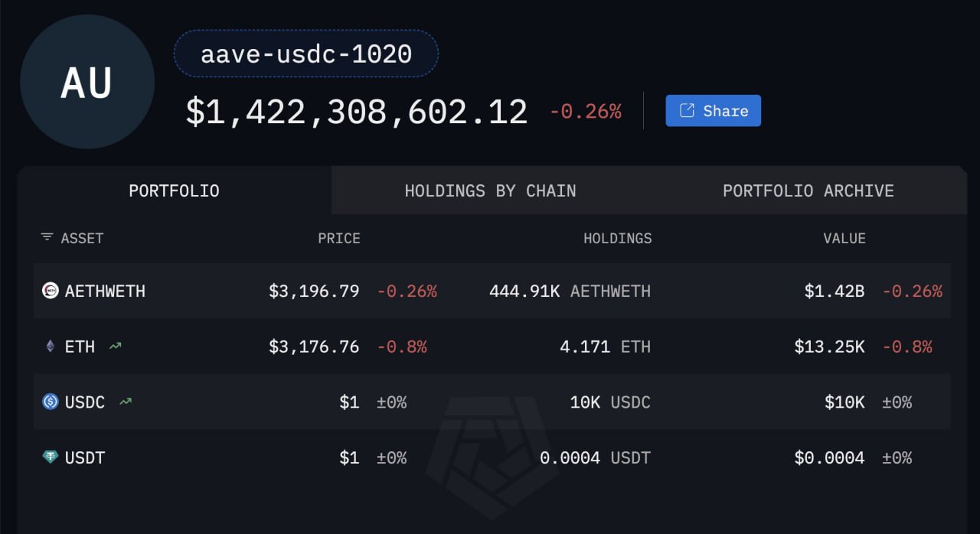
Task: Sort by the VALUE column header
Action: tap(844, 238)
